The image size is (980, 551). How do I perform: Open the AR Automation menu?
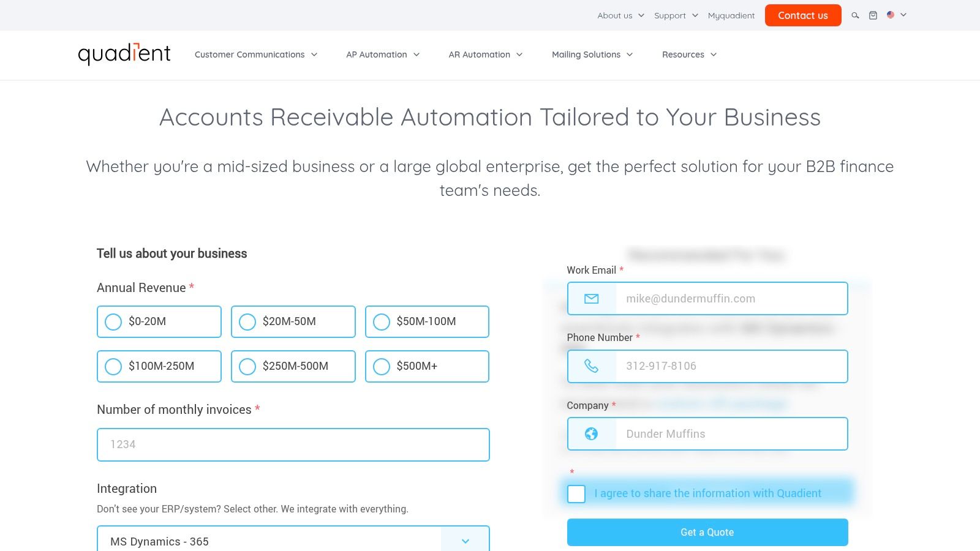(486, 54)
